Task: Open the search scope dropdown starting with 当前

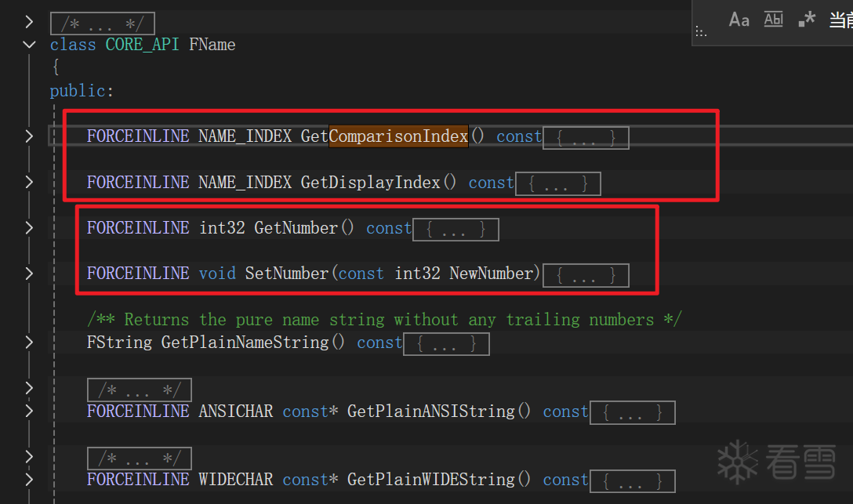Action: (x=840, y=20)
